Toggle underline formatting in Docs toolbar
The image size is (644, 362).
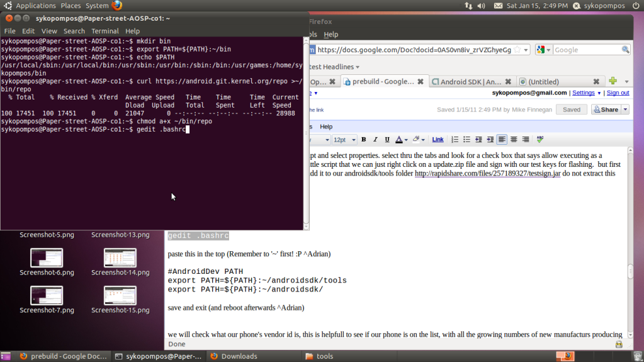(387, 140)
